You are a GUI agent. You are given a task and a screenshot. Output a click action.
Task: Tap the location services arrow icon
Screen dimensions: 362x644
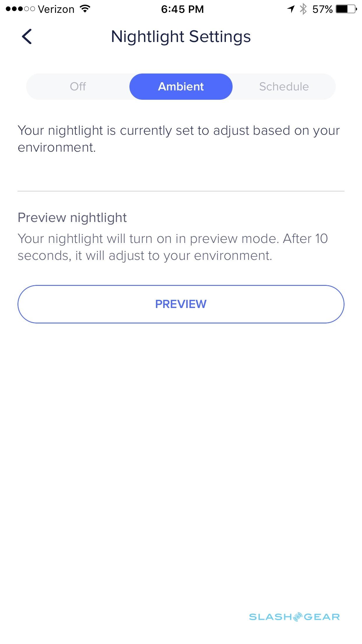click(x=291, y=9)
